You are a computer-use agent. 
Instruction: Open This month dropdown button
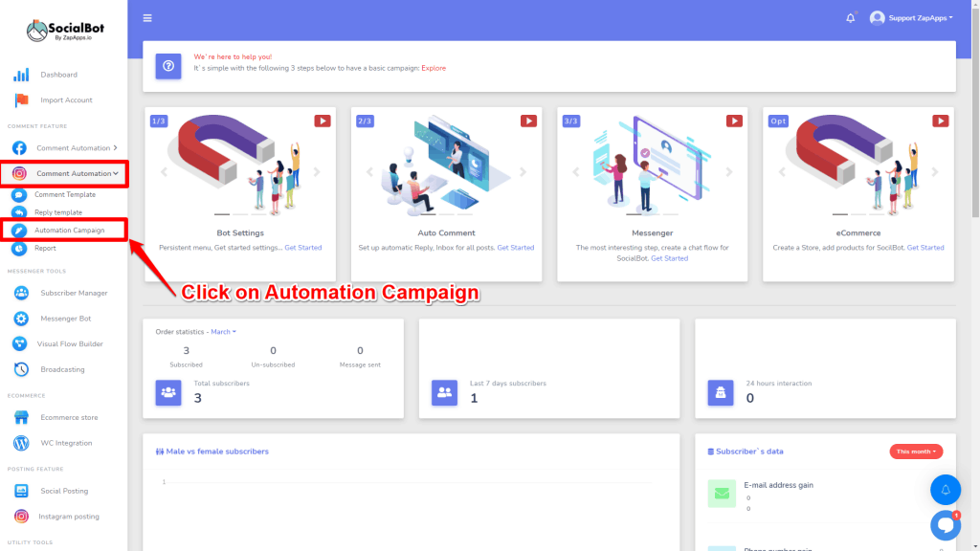point(916,452)
